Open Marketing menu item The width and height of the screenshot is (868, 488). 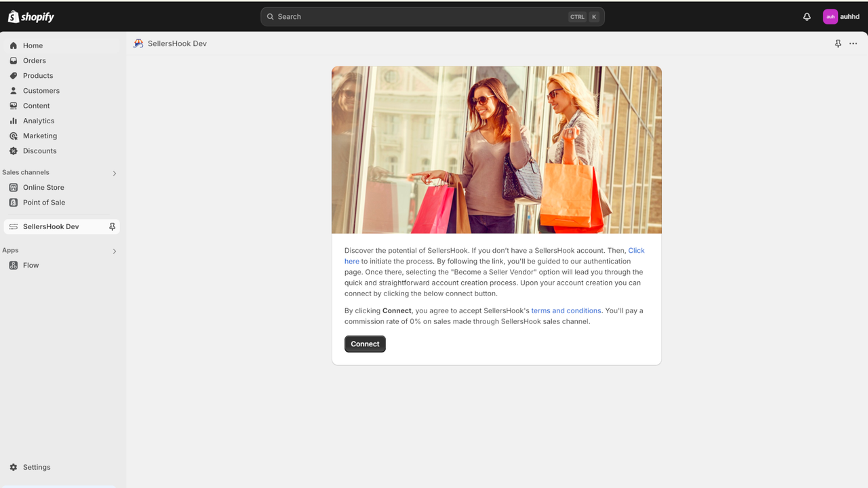click(62, 136)
